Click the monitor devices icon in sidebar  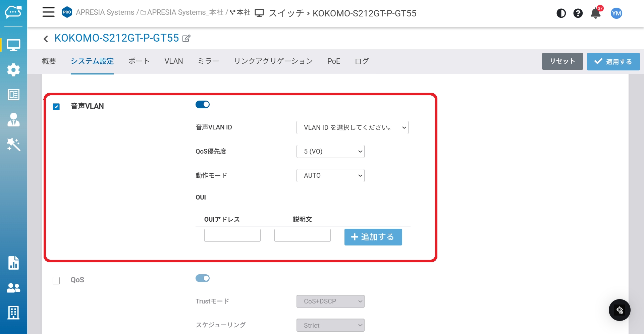tap(13, 45)
